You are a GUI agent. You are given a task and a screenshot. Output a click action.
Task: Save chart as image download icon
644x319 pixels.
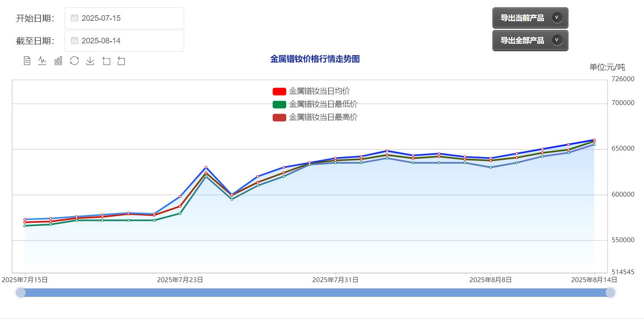coord(90,61)
